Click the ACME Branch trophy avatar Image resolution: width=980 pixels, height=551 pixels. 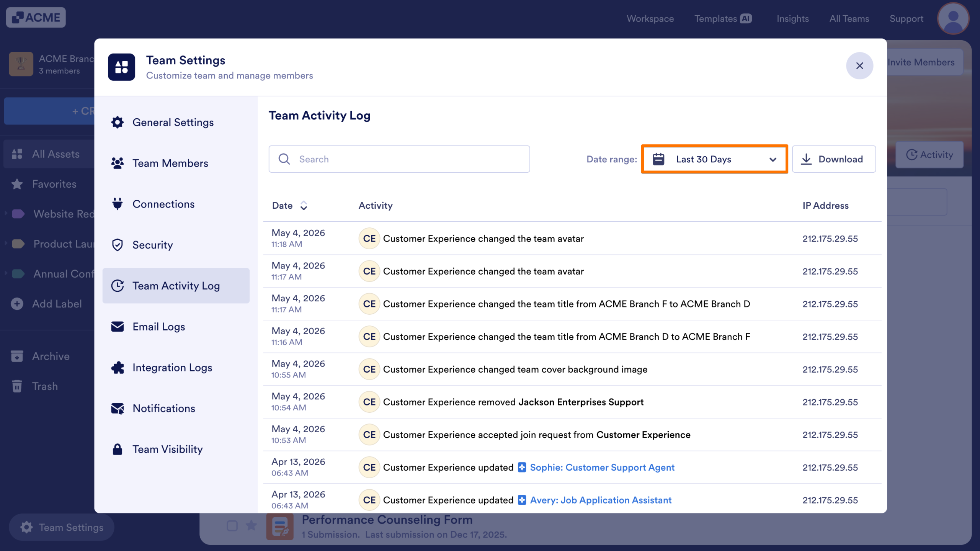point(21,64)
